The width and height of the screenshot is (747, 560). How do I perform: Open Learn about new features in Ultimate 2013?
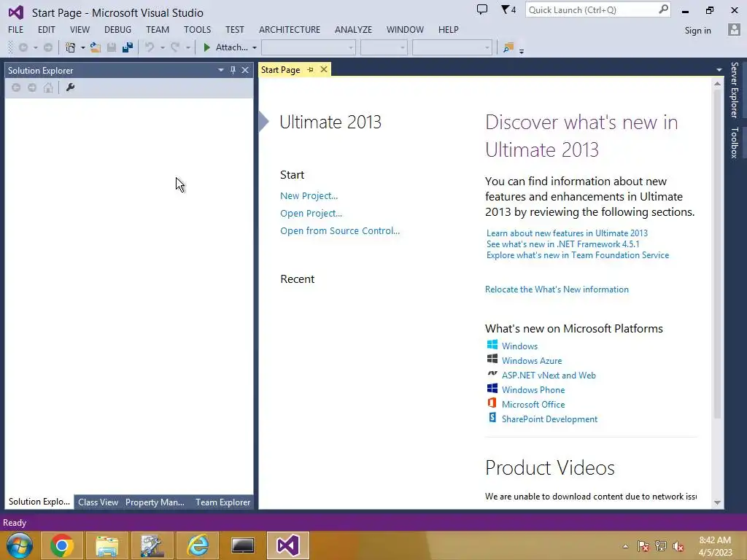567,233
